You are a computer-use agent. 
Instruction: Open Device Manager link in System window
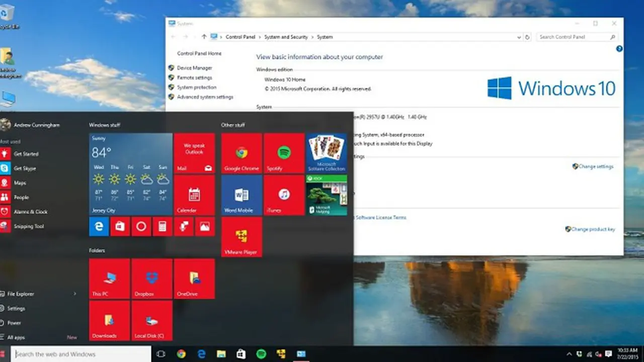coord(194,68)
